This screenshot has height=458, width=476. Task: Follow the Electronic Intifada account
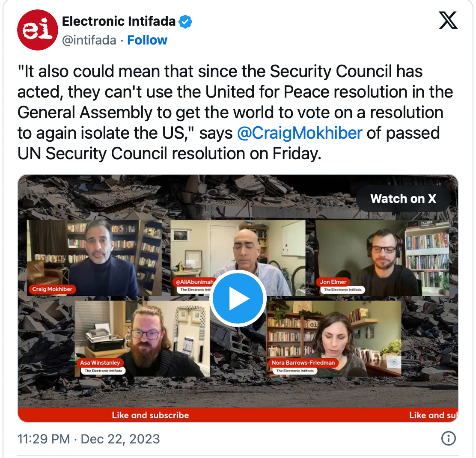pyautogui.click(x=147, y=40)
